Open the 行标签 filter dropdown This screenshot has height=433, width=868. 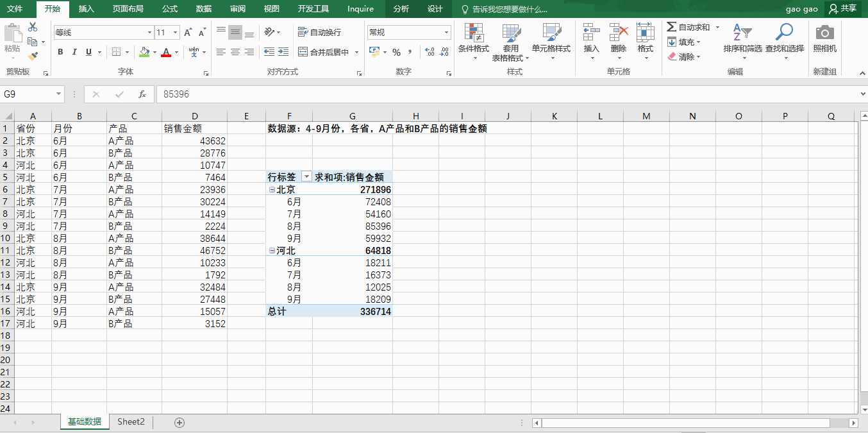click(306, 177)
